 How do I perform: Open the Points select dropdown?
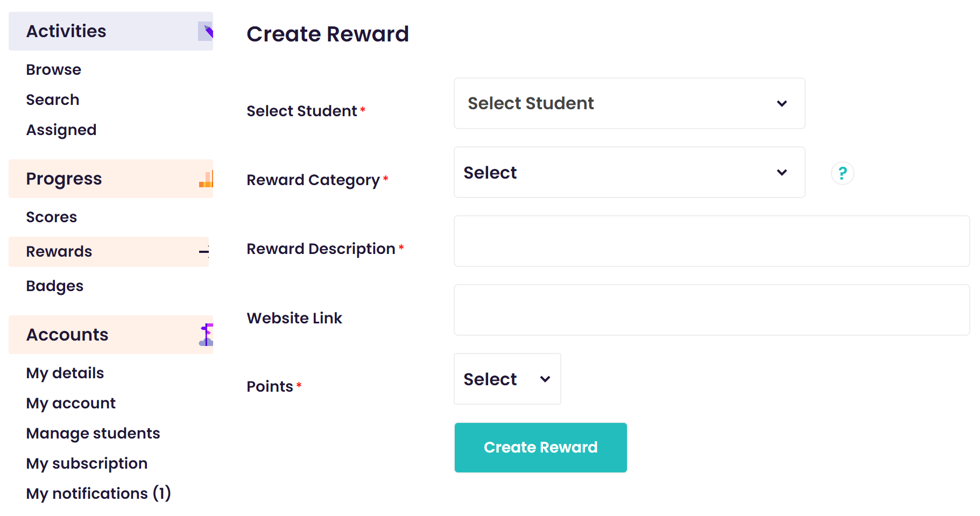507,379
